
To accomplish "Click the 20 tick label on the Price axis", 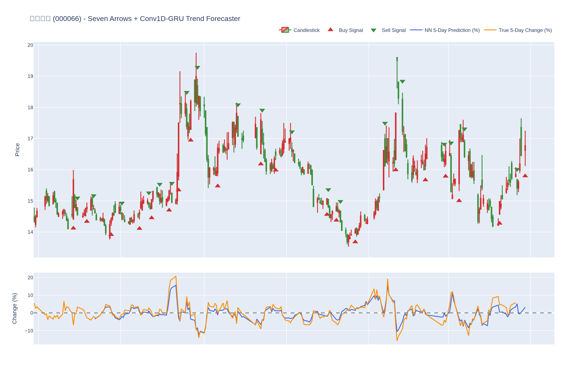I will (x=30, y=45).
